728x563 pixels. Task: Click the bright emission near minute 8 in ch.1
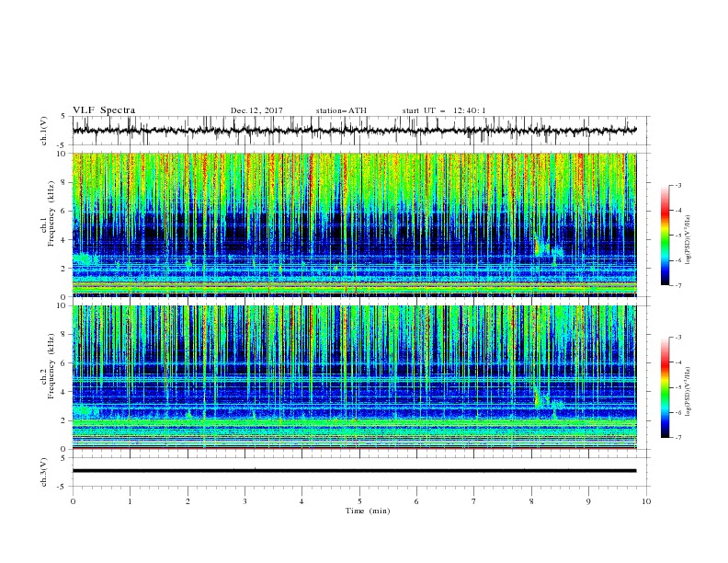(539, 247)
